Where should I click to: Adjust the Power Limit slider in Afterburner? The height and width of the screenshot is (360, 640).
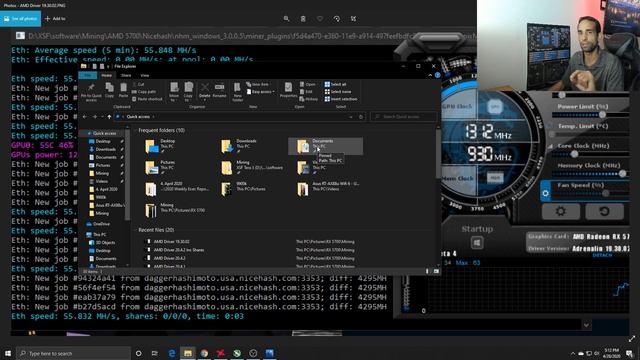[x=602, y=115]
